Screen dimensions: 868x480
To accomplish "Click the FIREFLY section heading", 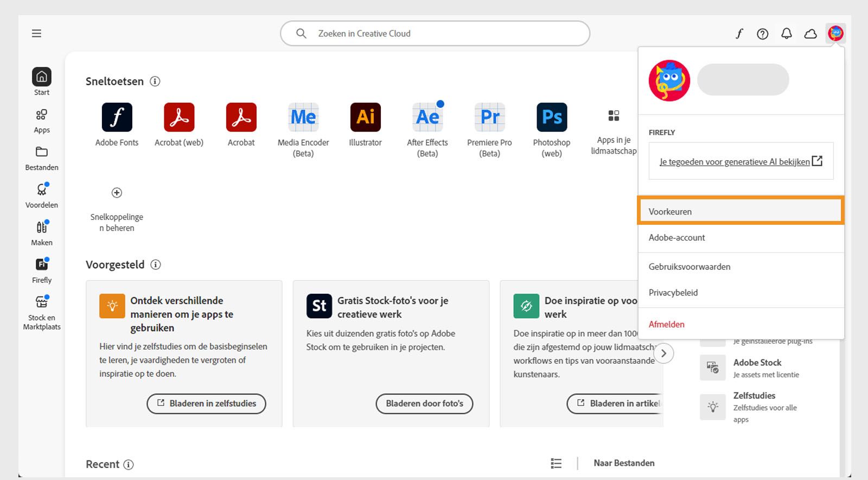I will click(662, 132).
